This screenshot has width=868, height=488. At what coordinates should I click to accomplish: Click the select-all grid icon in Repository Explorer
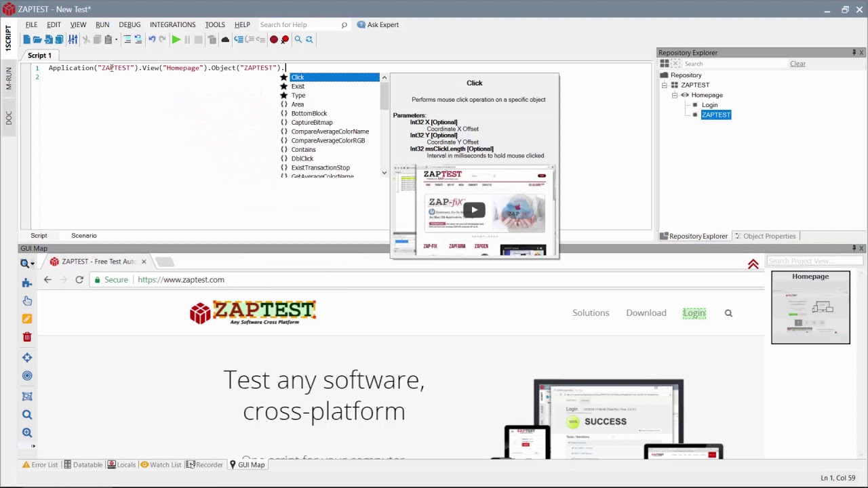pos(664,64)
